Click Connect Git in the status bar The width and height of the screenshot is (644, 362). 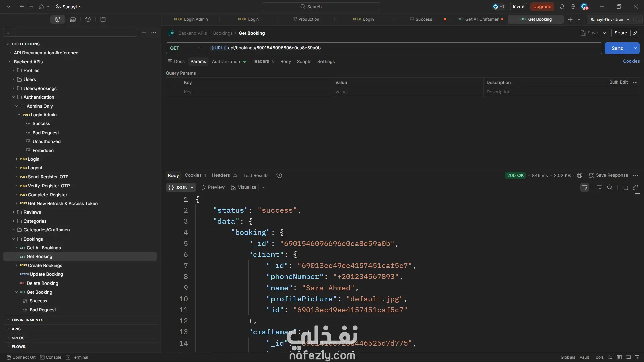tap(21, 357)
